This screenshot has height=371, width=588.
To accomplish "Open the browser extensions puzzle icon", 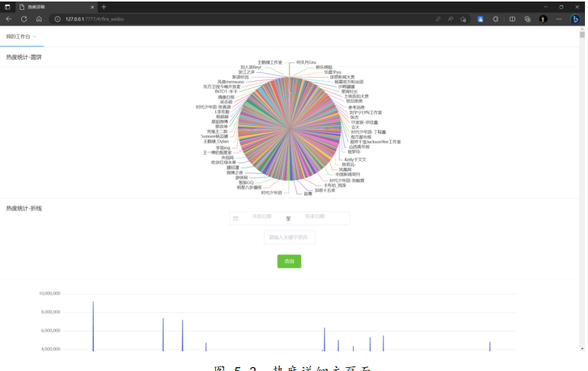I will click(496, 19).
